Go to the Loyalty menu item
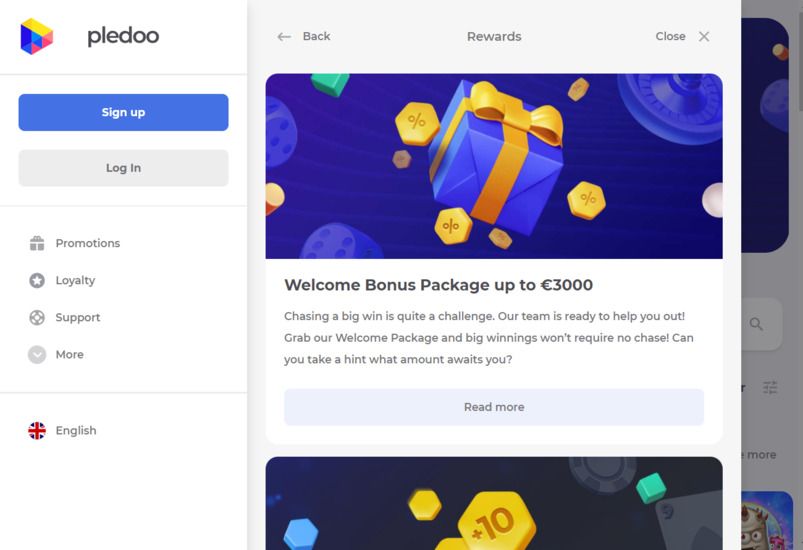The height and width of the screenshot is (550, 803). pyautogui.click(x=75, y=280)
